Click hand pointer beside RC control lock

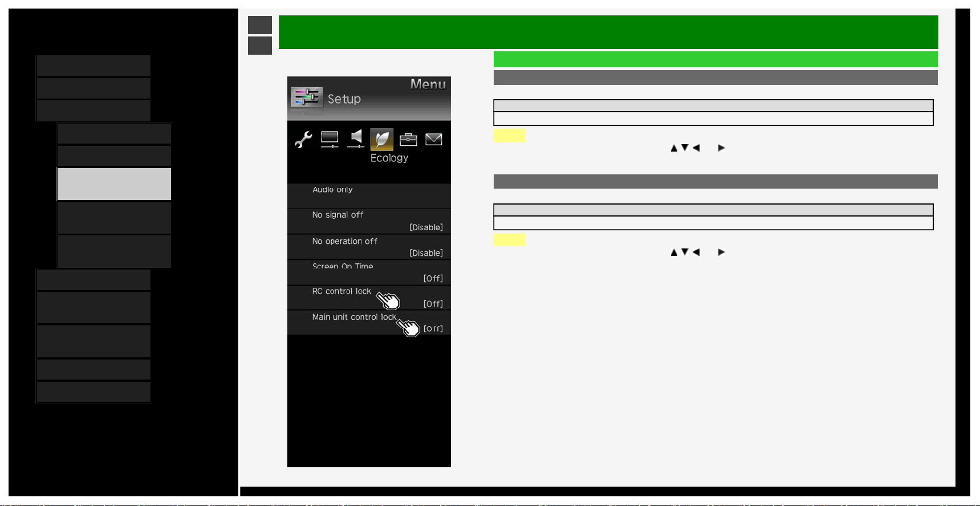[x=388, y=300]
